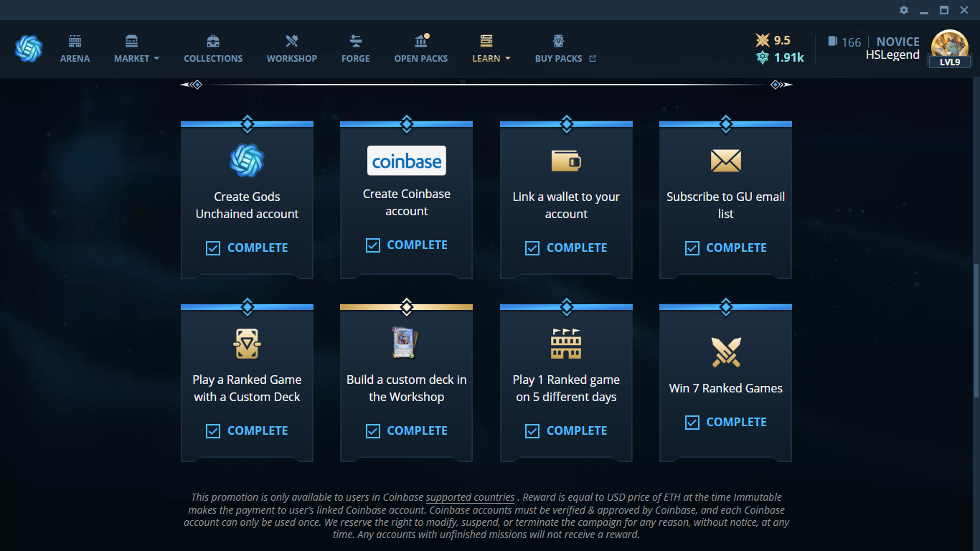Click the checkbox under Create Coinbase account
This screenshot has height=551, width=980.
click(373, 245)
